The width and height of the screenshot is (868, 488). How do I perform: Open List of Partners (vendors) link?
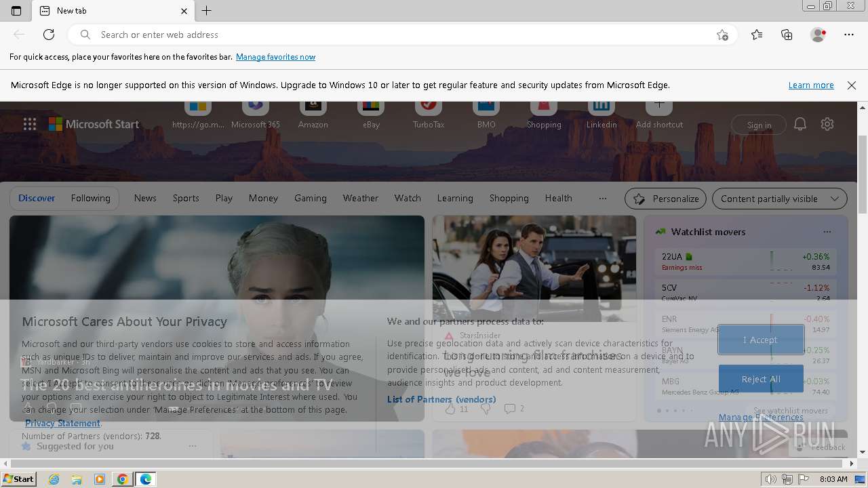pyautogui.click(x=441, y=399)
